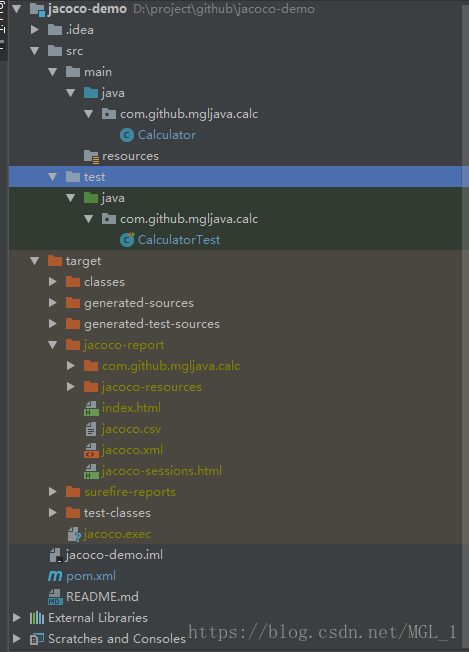The width and height of the screenshot is (469, 652).
Task: Select the resources folder label
Action: [130, 156]
